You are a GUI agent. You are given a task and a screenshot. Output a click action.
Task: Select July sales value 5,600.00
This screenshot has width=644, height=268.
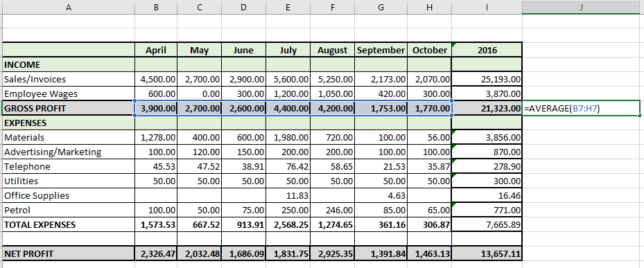pos(288,79)
